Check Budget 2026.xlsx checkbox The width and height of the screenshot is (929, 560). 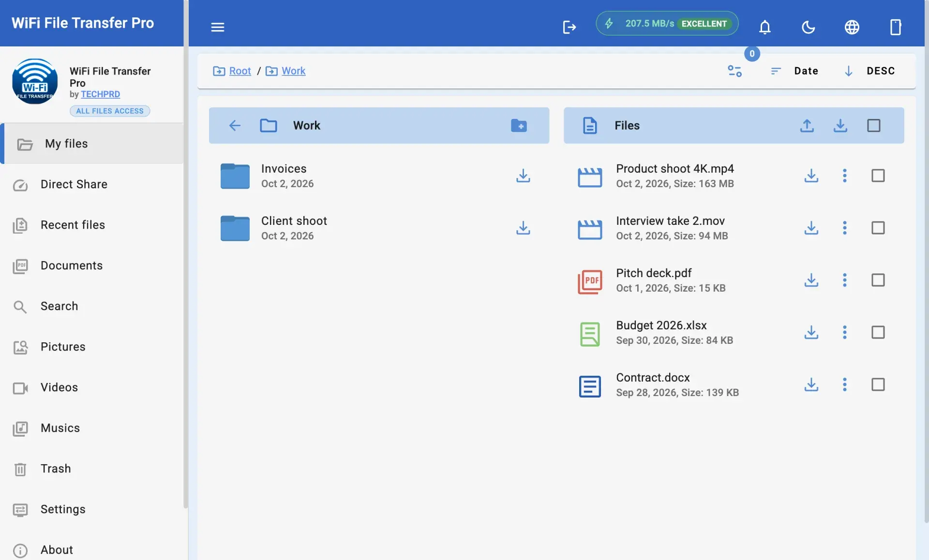click(878, 332)
